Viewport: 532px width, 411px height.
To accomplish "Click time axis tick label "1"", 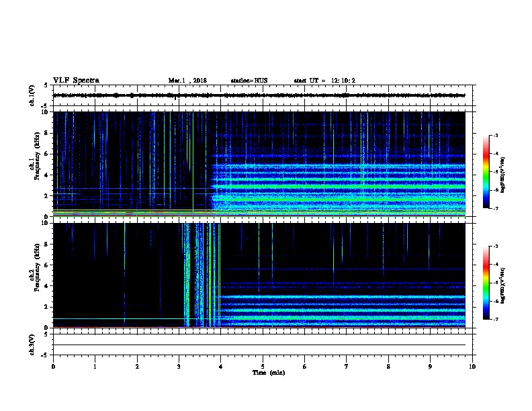I will click(95, 366).
